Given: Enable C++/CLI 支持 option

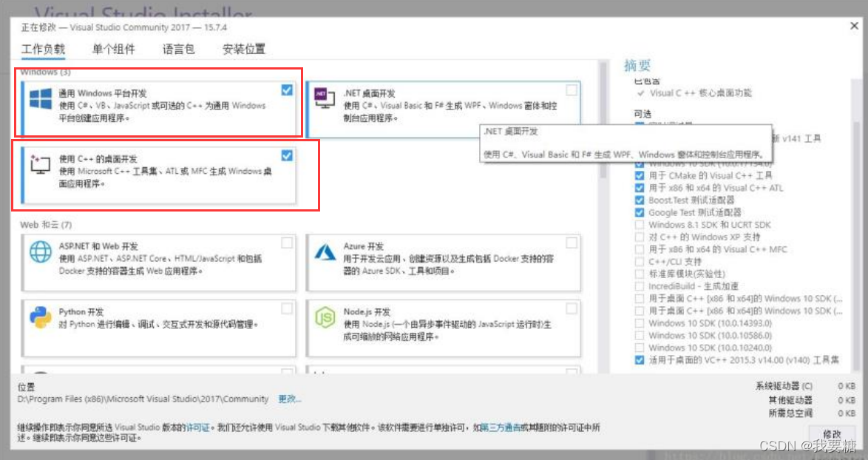Looking at the screenshot, I should pyautogui.click(x=640, y=261).
